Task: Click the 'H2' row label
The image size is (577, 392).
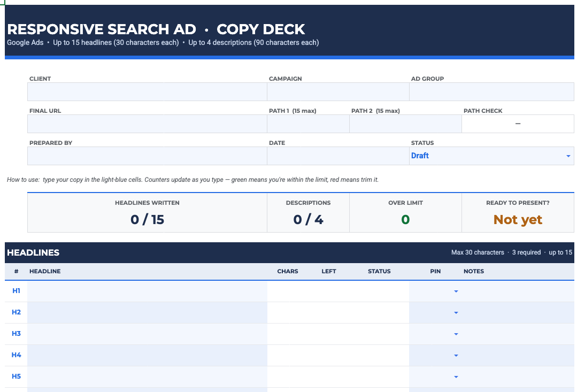Action: tap(16, 312)
